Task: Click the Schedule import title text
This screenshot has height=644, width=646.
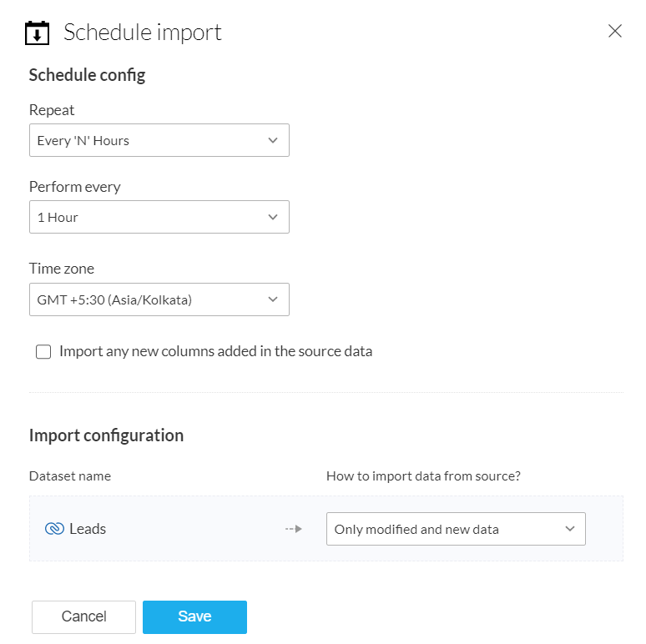Action: [143, 33]
